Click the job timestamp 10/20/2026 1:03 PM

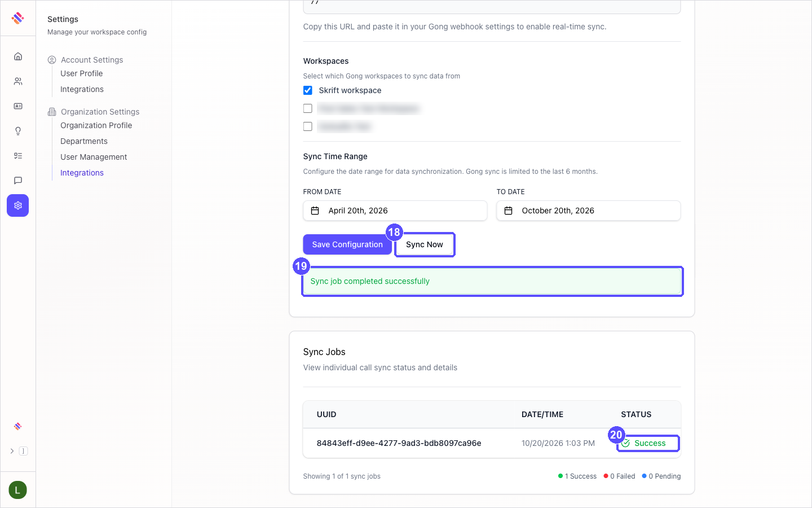pyautogui.click(x=558, y=443)
